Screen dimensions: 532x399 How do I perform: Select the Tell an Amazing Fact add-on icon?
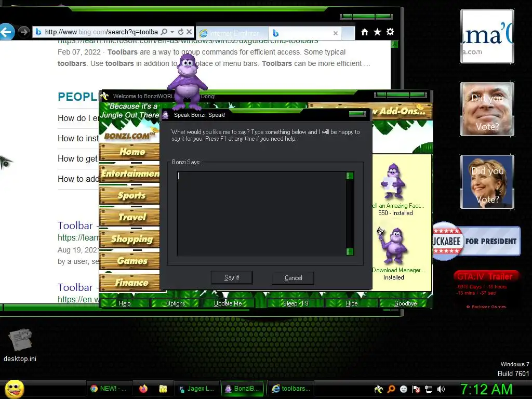(393, 181)
